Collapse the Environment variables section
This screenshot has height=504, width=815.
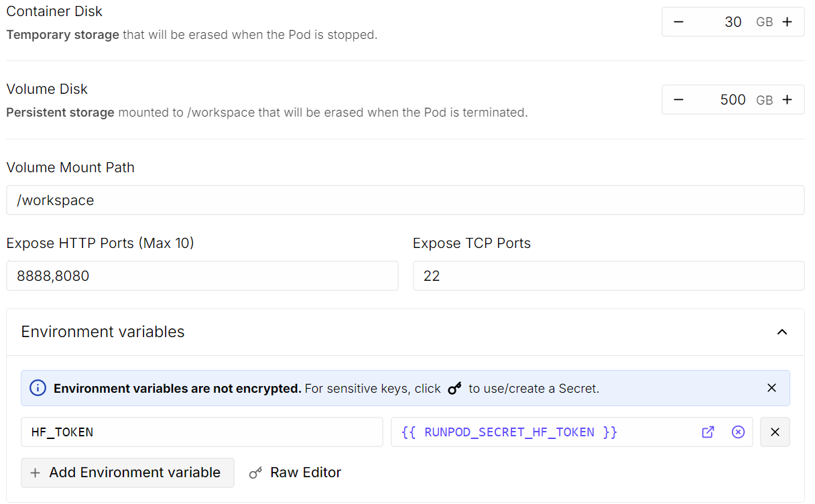coord(782,332)
